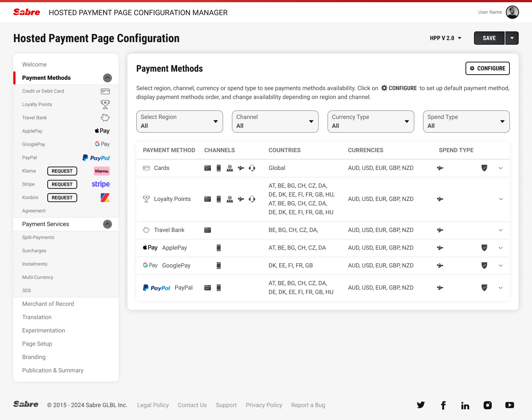The image size is (532, 420).
Task: Click terminal channel icon in Travel Bank row
Action: 208,230
